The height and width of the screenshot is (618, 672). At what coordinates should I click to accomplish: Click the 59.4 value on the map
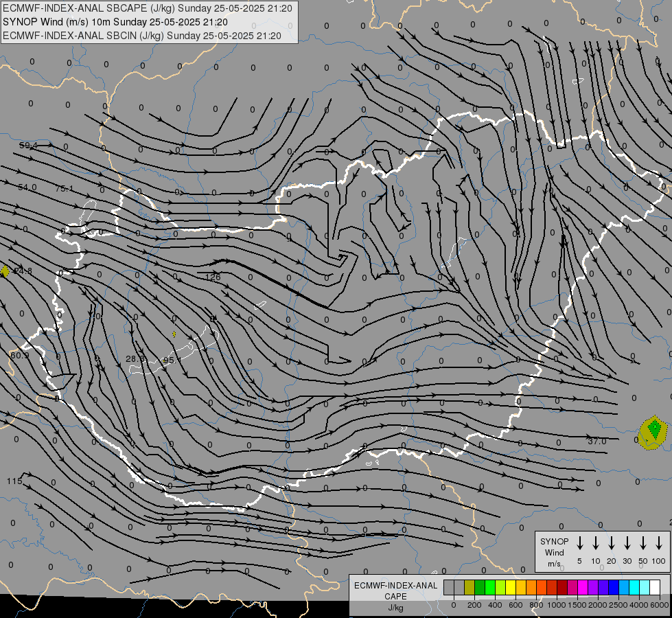point(28,146)
